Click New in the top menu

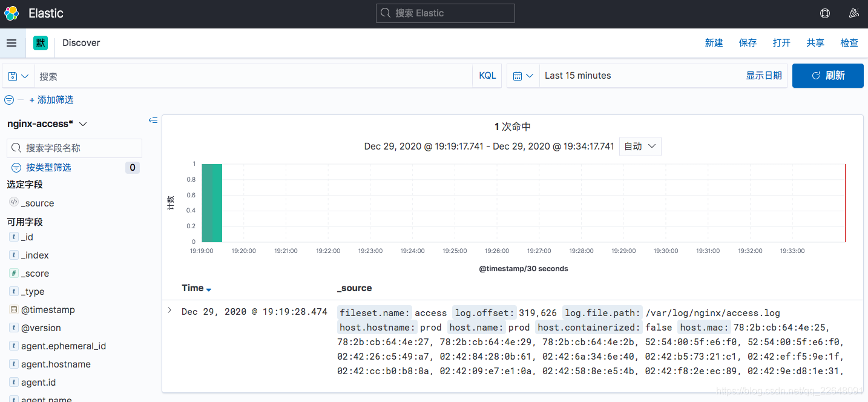[x=714, y=43]
